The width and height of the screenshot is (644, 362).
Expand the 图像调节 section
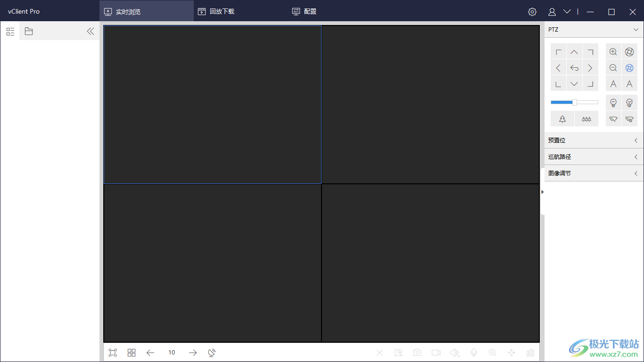click(594, 173)
